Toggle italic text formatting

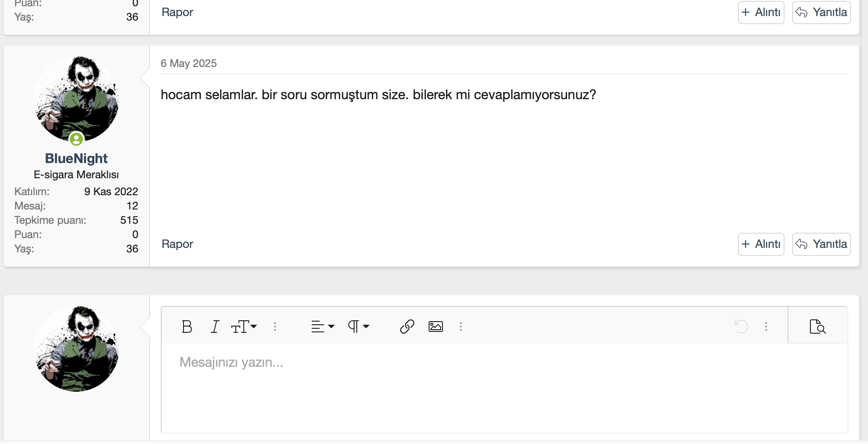point(215,327)
